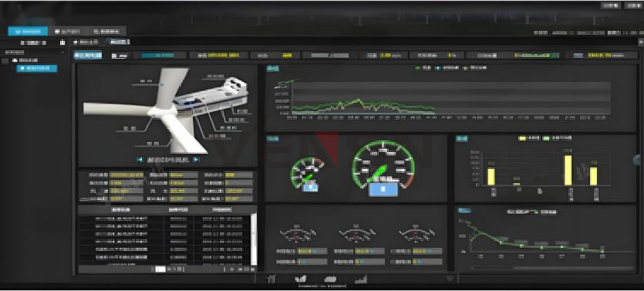Show next turbine using right arrow under model
This screenshot has height=291, width=644.
(x=197, y=160)
